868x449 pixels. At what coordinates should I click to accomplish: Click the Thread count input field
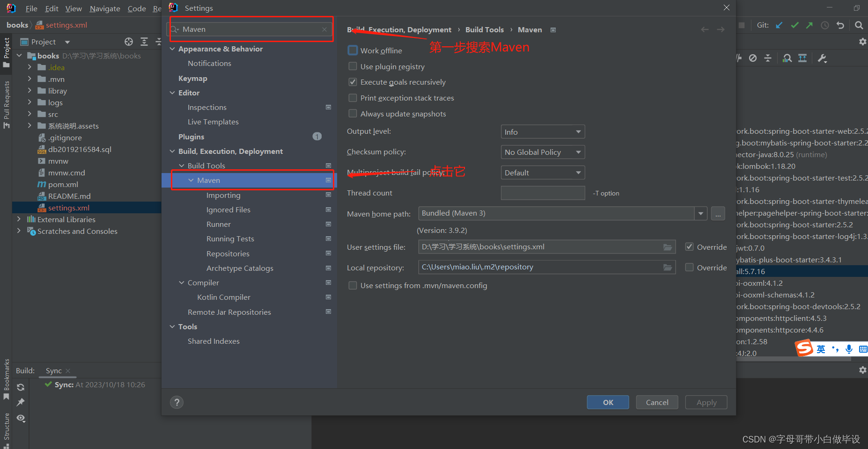543,193
